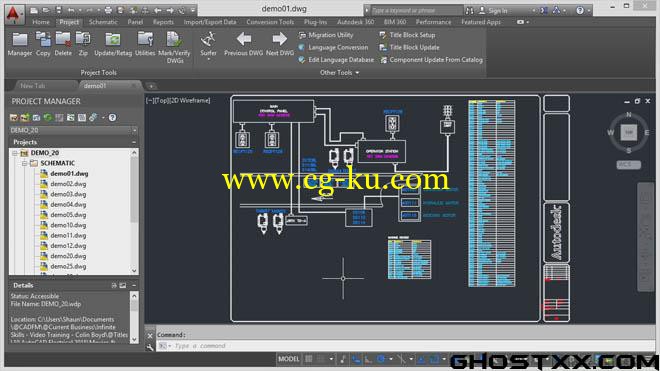Expand the Surfer dropdown arrow
This screenshot has width=660, height=371.
coord(208,60)
